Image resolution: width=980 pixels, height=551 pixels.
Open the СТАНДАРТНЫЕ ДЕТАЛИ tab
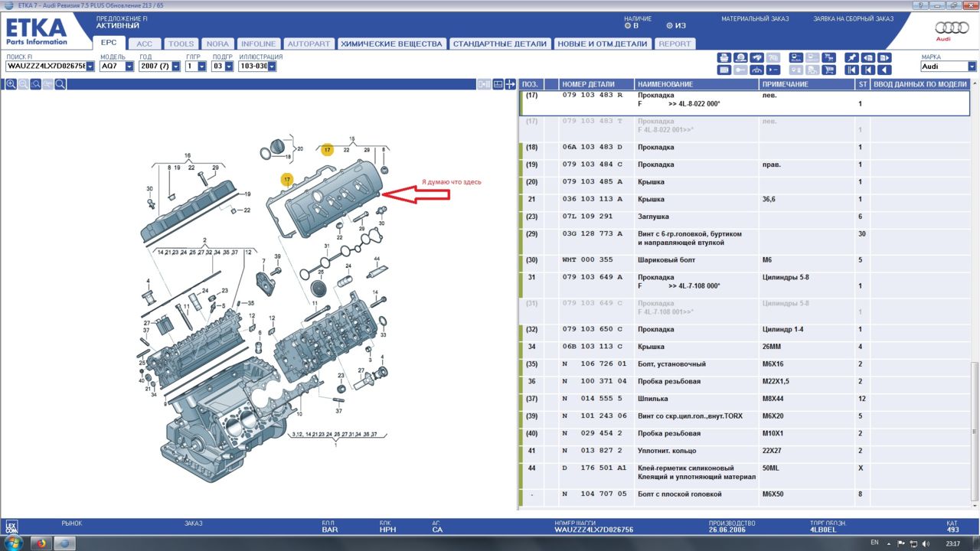[x=500, y=44]
